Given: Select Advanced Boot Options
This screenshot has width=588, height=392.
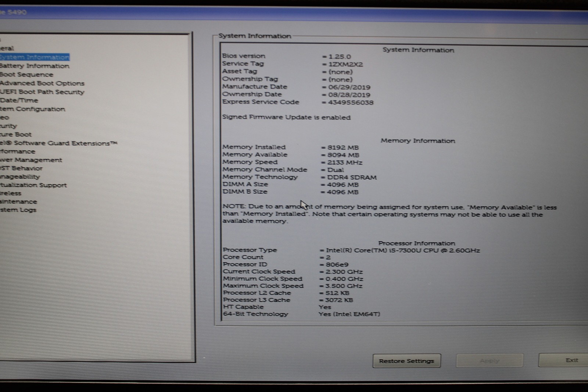Looking at the screenshot, I should (42, 83).
